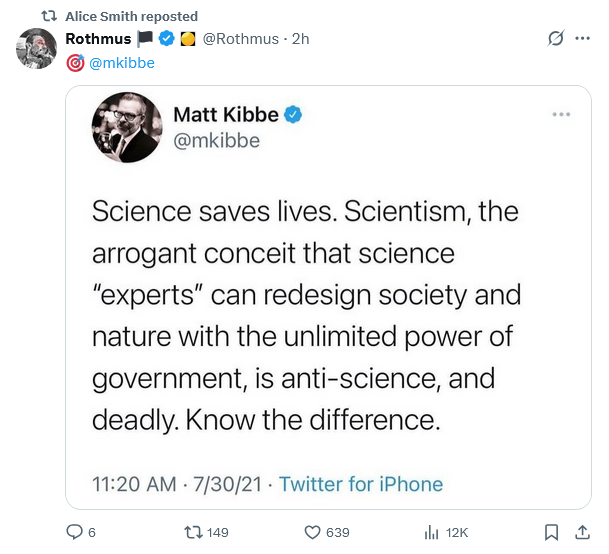Open Rothmus profile avatar picture
Screen dimensions: 609x554
[36, 48]
